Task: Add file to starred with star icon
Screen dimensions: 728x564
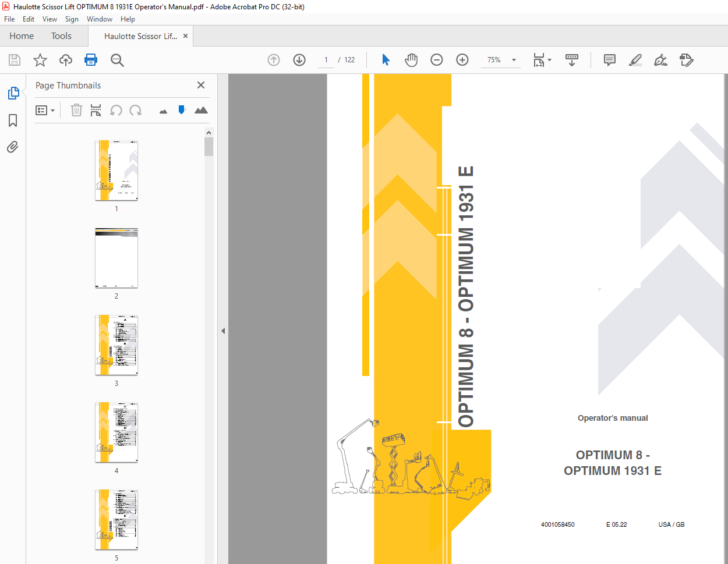Action: (40, 60)
